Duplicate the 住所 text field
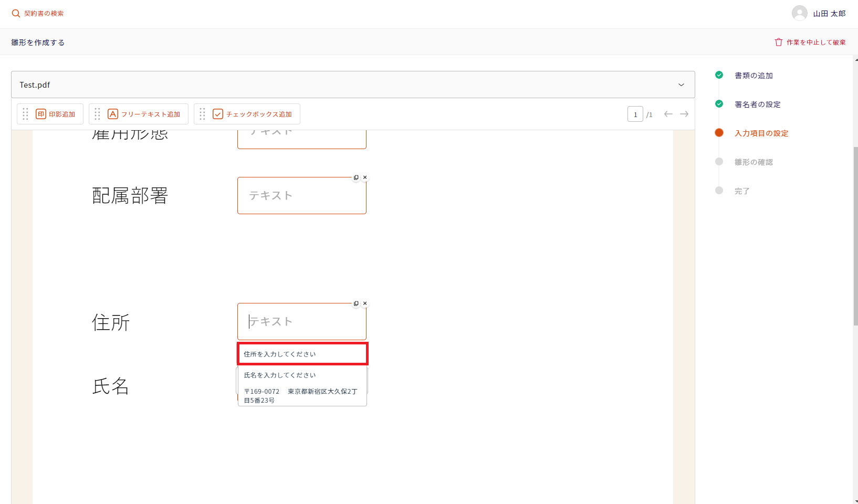This screenshot has height=504, width=858. tap(356, 303)
